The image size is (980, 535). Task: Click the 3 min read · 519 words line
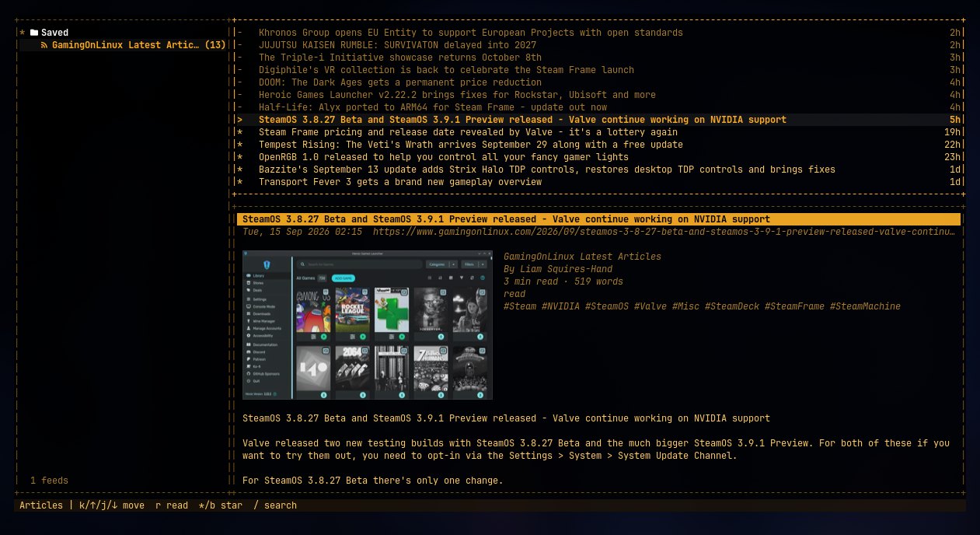(563, 281)
